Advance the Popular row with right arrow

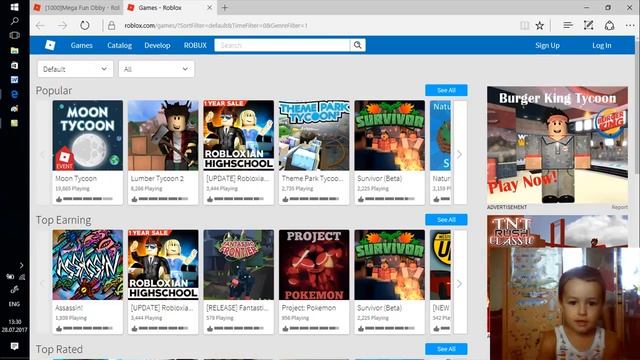click(460, 154)
